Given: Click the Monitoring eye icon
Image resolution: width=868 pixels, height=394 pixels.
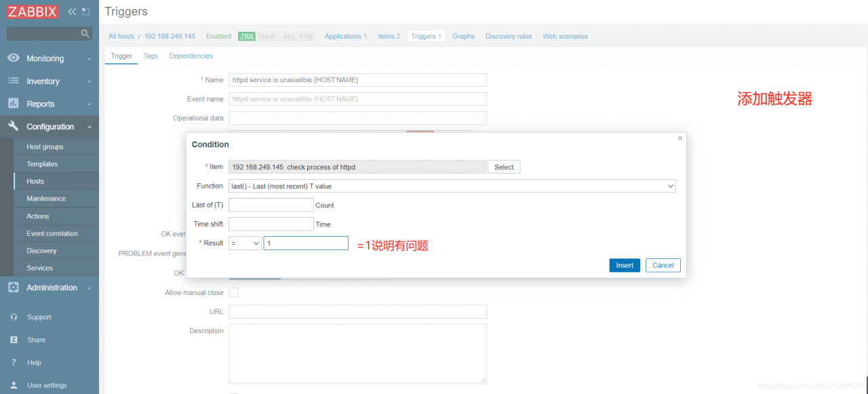Looking at the screenshot, I should 14,58.
